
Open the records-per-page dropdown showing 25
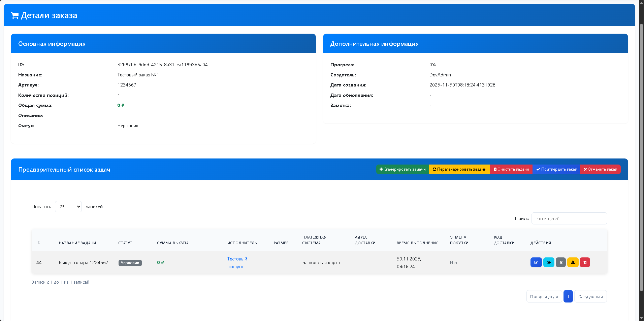click(x=68, y=207)
